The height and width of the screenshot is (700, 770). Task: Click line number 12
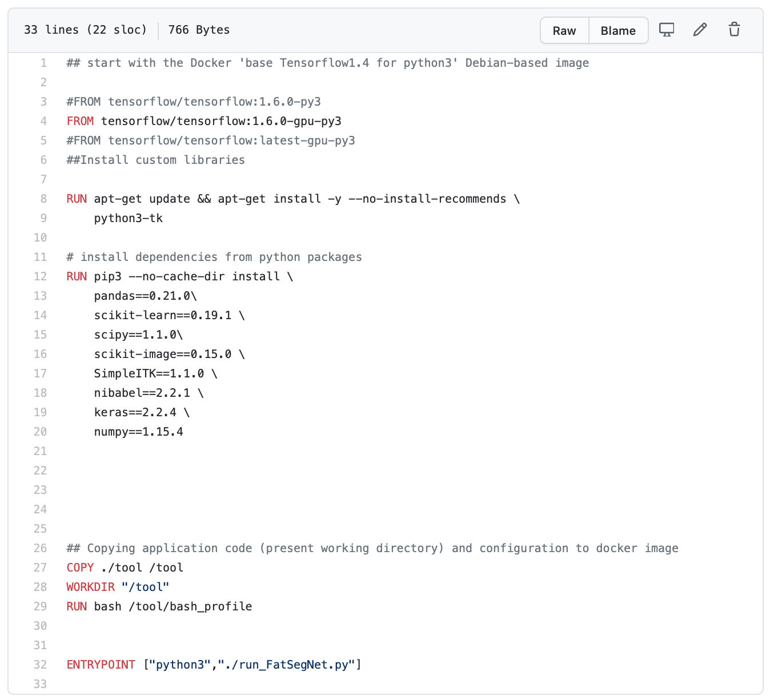point(41,276)
